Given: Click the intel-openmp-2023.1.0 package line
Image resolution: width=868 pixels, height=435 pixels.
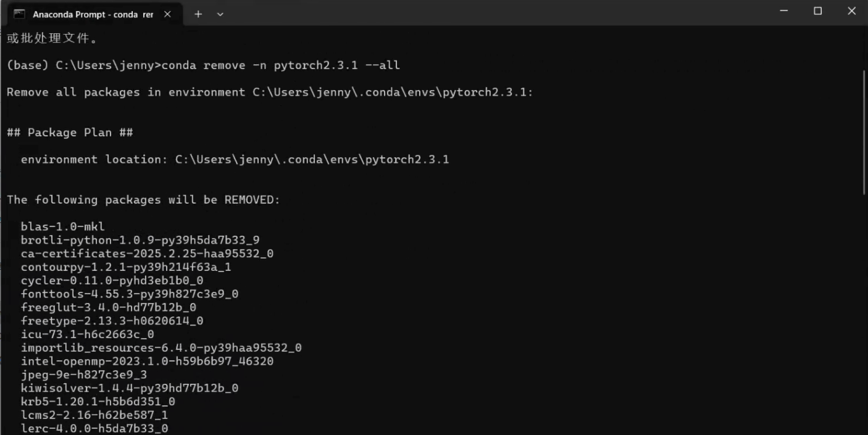Looking at the screenshot, I should pyautogui.click(x=147, y=362).
